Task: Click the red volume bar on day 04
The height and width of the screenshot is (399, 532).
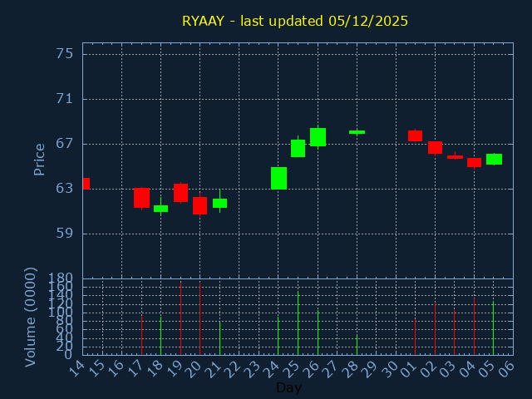Action: click(x=474, y=327)
